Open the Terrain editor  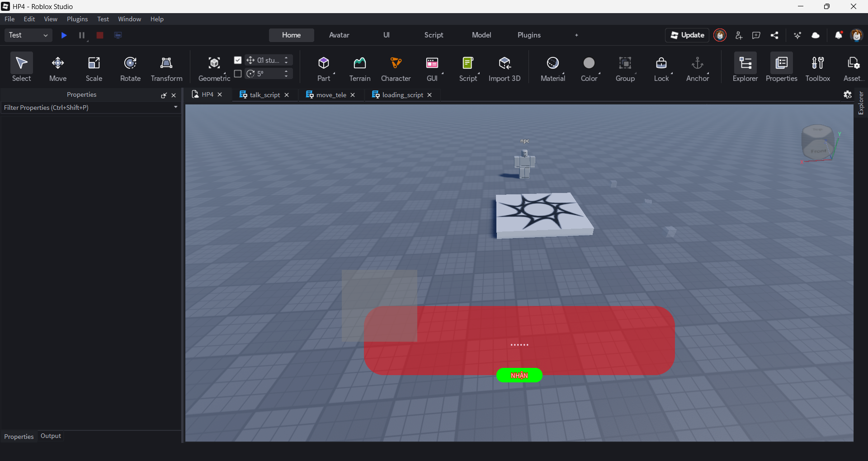click(359, 68)
